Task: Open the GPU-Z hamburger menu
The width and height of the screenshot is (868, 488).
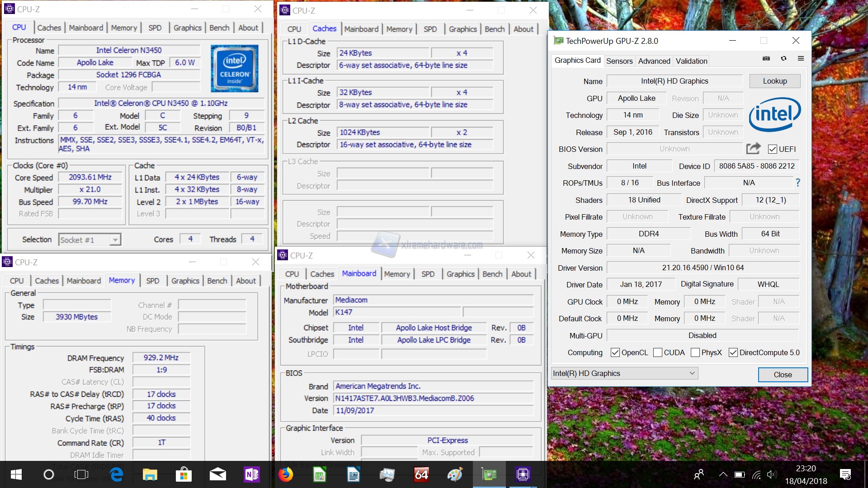Action: pos(801,59)
